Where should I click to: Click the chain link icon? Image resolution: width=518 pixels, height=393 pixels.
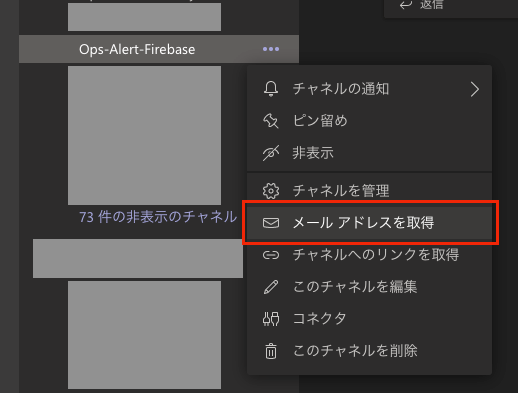pos(271,255)
